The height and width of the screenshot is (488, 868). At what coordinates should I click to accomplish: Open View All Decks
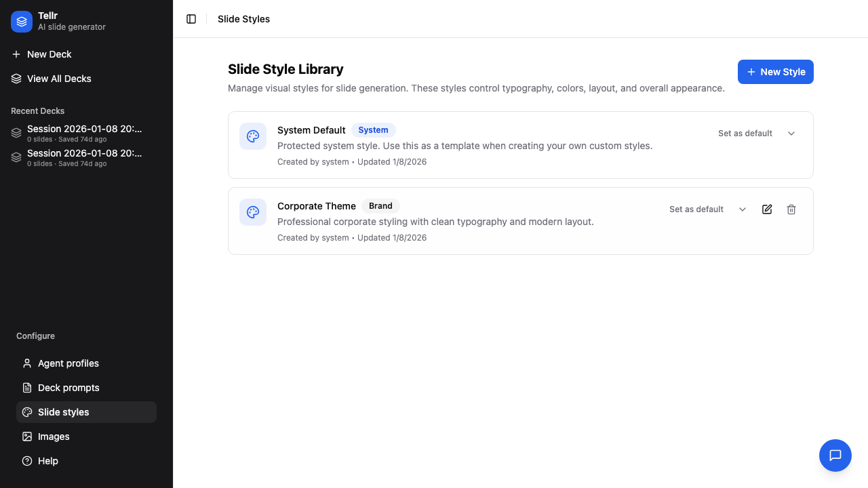(x=58, y=79)
